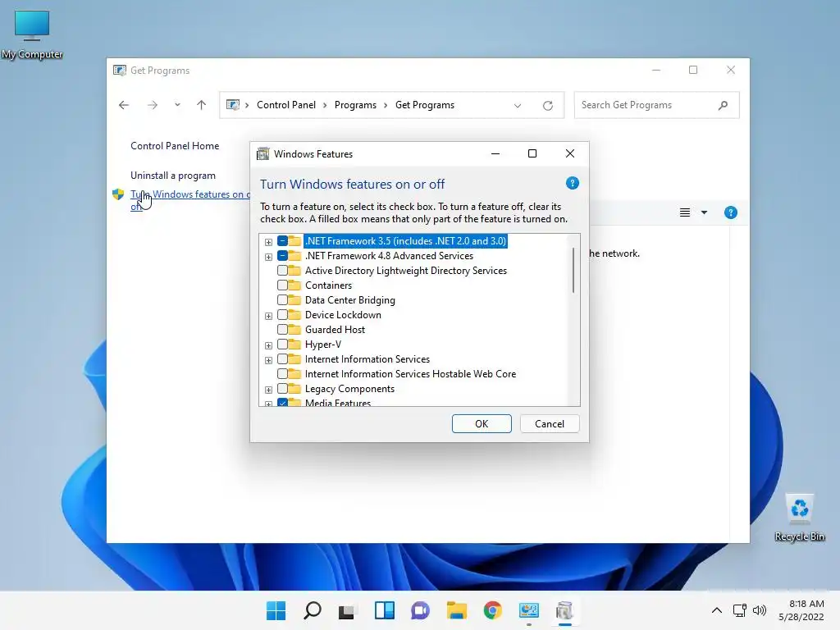Click Cancel in Windows Features
This screenshot has height=630, width=840.
point(550,424)
